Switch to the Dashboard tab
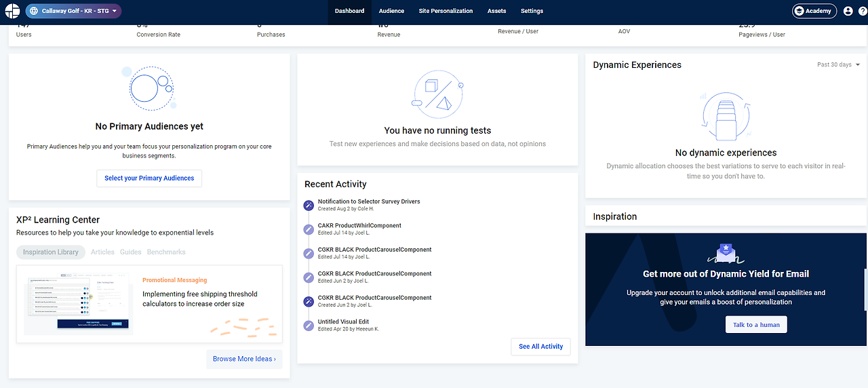868x388 pixels. (349, 11)
